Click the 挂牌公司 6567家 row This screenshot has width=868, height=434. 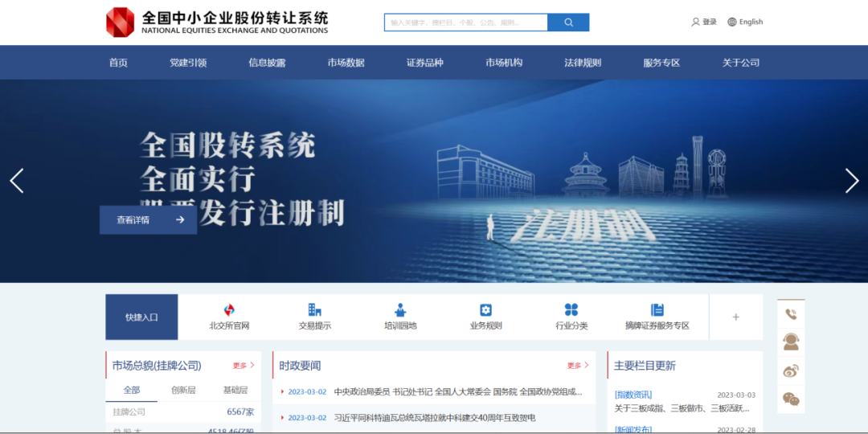[183, 411]
